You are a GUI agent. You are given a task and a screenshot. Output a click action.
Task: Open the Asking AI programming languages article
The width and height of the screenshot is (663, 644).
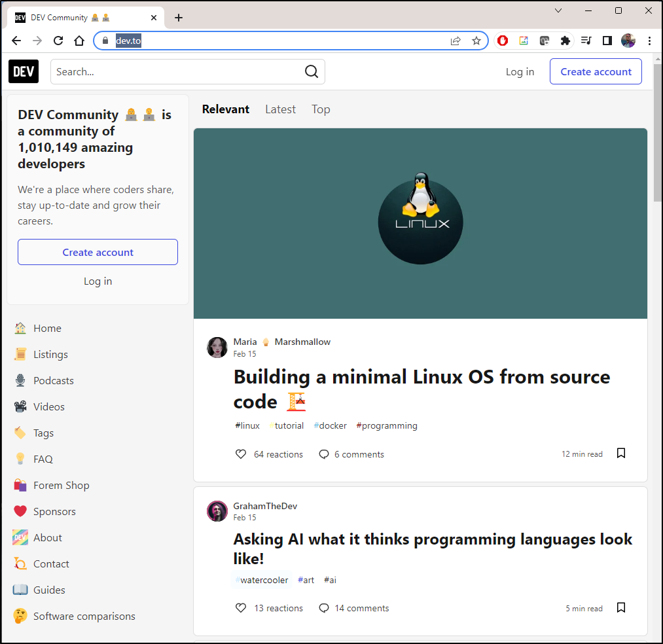(x=433, y=548)
